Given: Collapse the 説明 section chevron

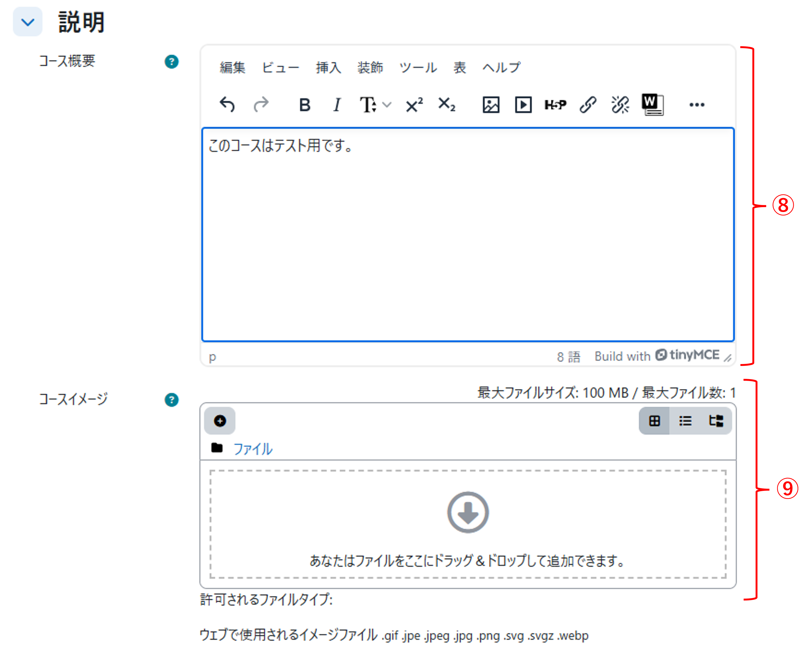Looking at the screenshot, I should tap(28, 22).
